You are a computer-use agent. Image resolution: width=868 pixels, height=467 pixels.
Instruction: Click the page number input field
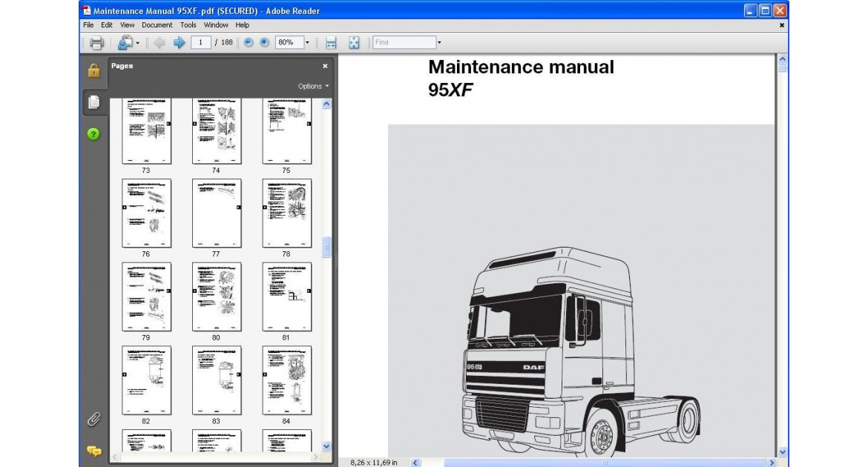point(201,42)
